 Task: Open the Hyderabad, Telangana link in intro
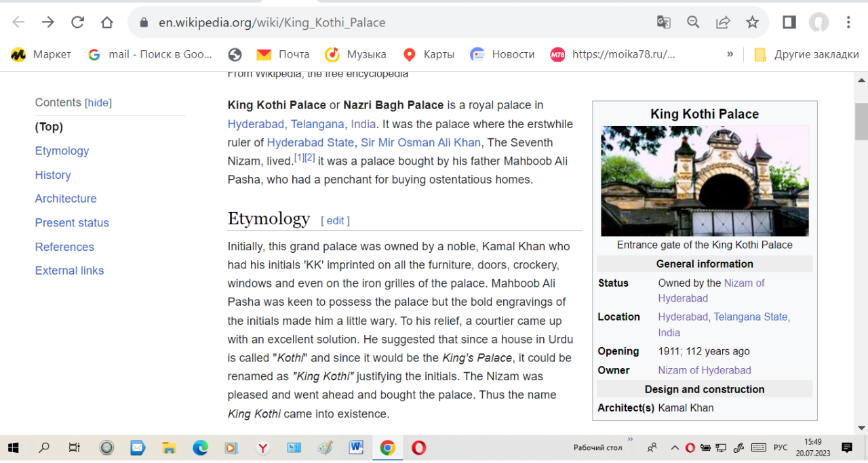pyautogui.click(x=286, y=124)
